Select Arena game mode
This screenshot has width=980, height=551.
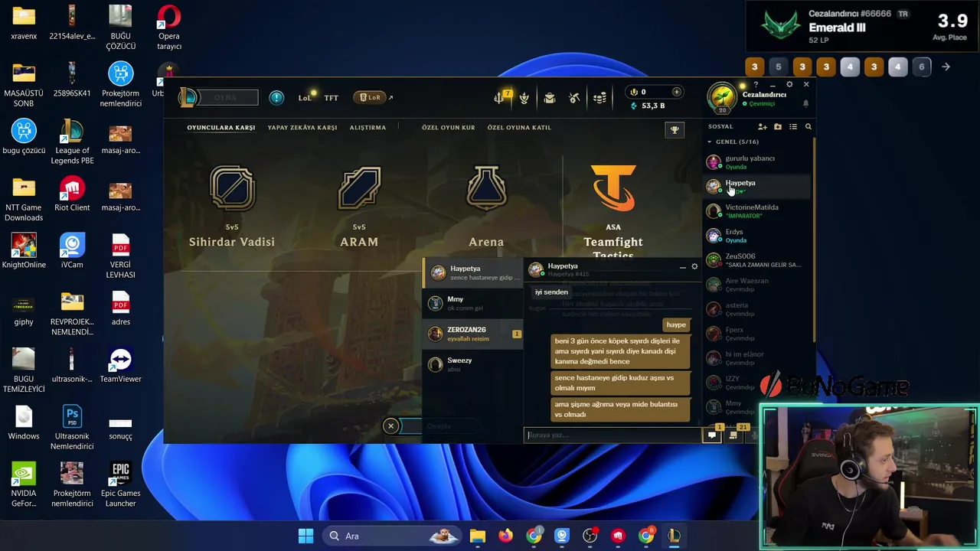[x=486, y=207]
